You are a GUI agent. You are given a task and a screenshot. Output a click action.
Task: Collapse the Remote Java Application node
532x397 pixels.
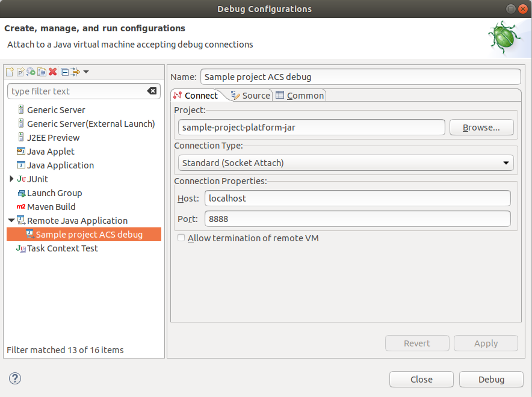pyautogui.click(x=11, y=220)
